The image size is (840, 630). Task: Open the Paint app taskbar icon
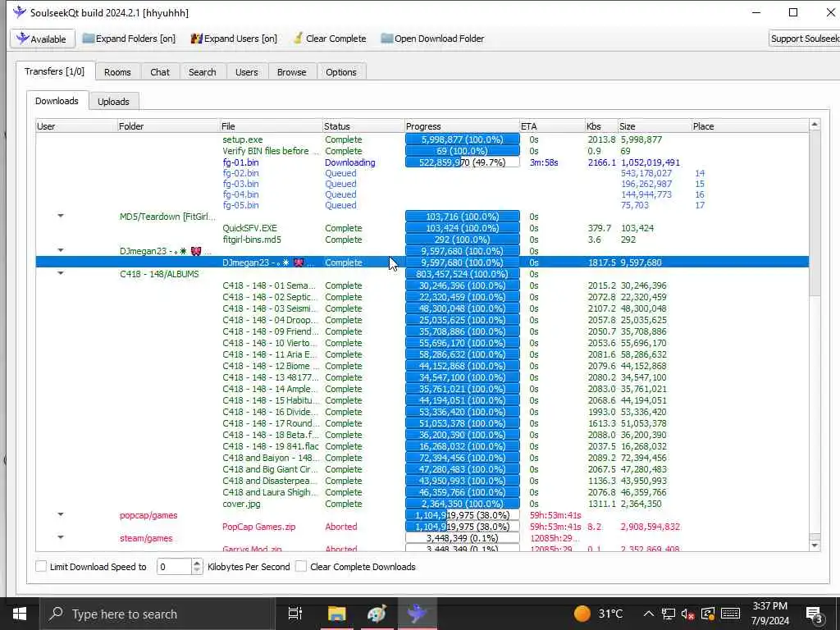point(377,614)
